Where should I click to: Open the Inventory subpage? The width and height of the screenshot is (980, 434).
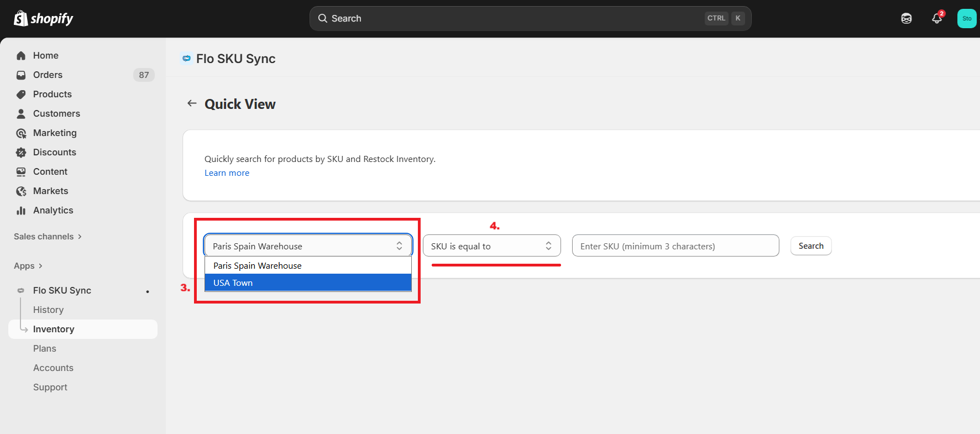coord(83,329)
